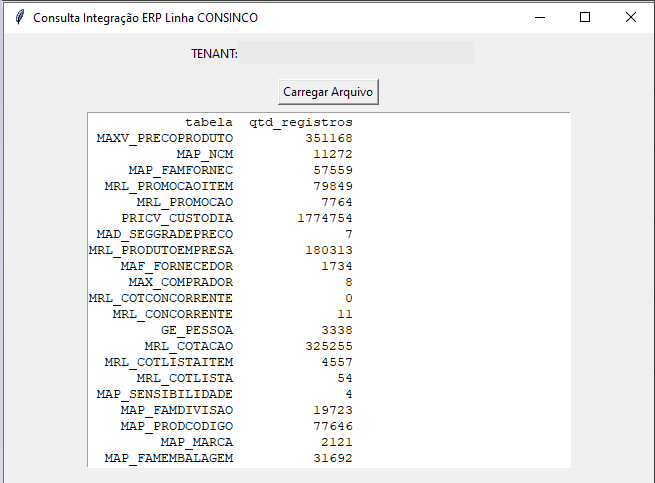Click the MAD_SEGGRADEPRECO table name
This screenshot has width=655, height=483.
point(165,234)
